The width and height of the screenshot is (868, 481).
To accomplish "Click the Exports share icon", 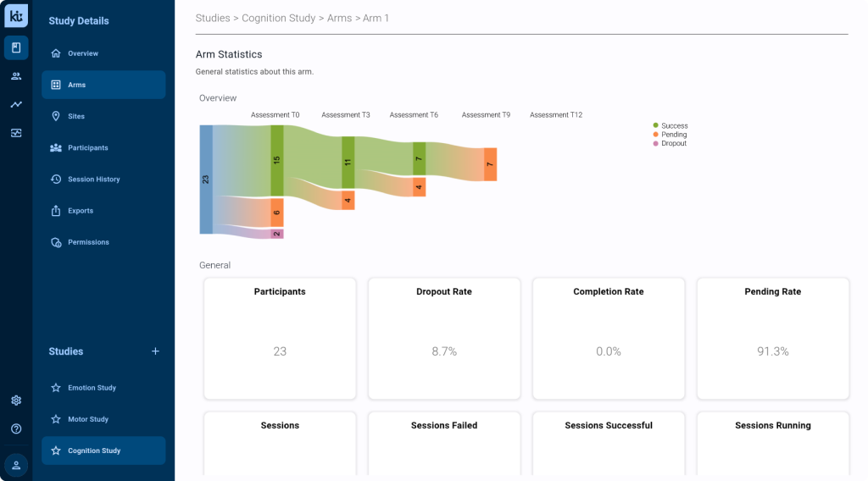I will coord(56,211).
